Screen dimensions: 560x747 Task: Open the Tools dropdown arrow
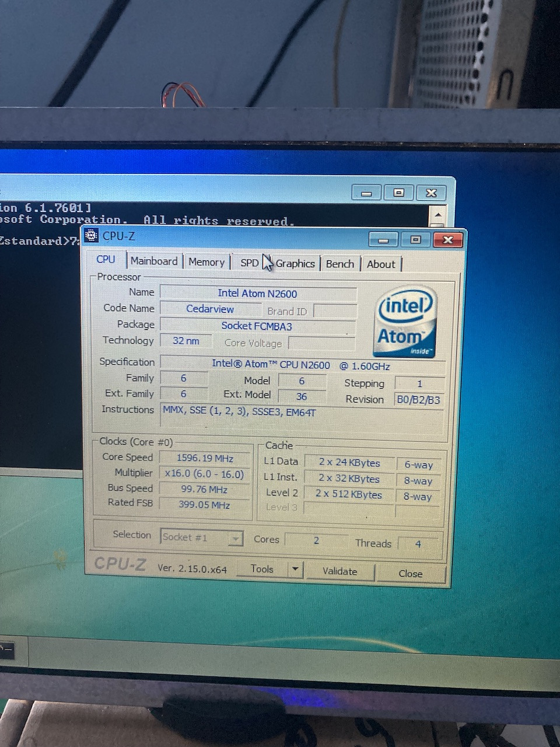pos(295,569)
